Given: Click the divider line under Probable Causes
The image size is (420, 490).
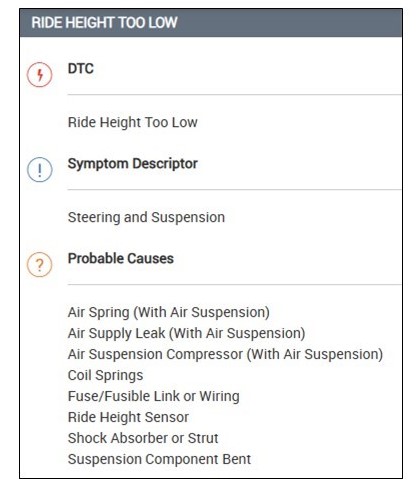Looking at the screenshot, I should pyautogui.click(x=234, y=285).
